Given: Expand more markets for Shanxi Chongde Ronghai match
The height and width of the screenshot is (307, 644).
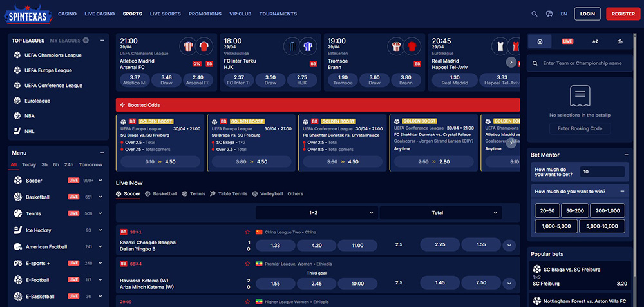Looking at the screenshot, I should pos(509,245).
